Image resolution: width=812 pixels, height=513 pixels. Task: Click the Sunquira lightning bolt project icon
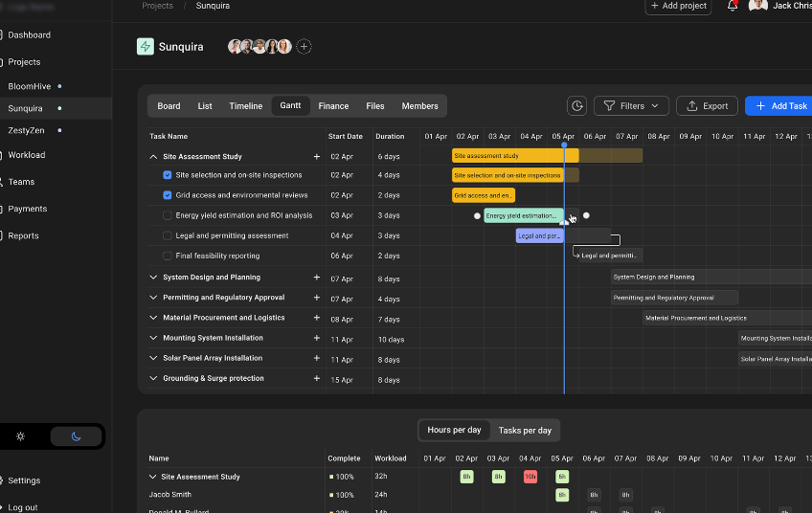point(146,47)
